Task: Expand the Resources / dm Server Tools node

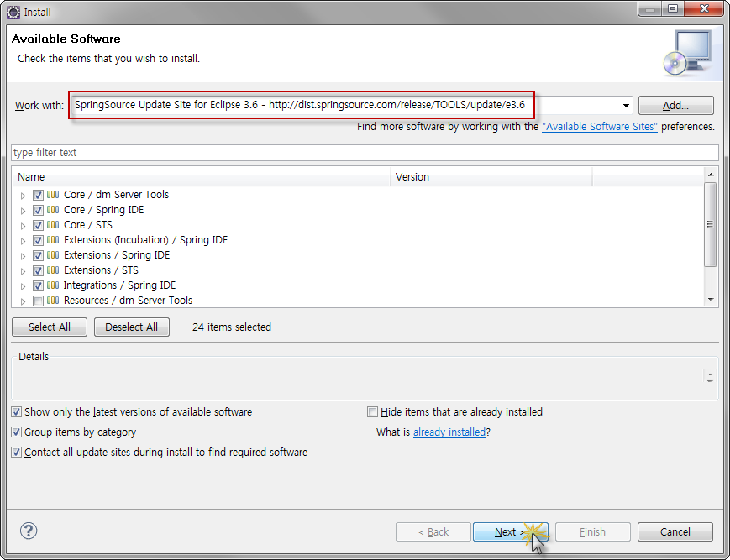Action: pos(23,301)
